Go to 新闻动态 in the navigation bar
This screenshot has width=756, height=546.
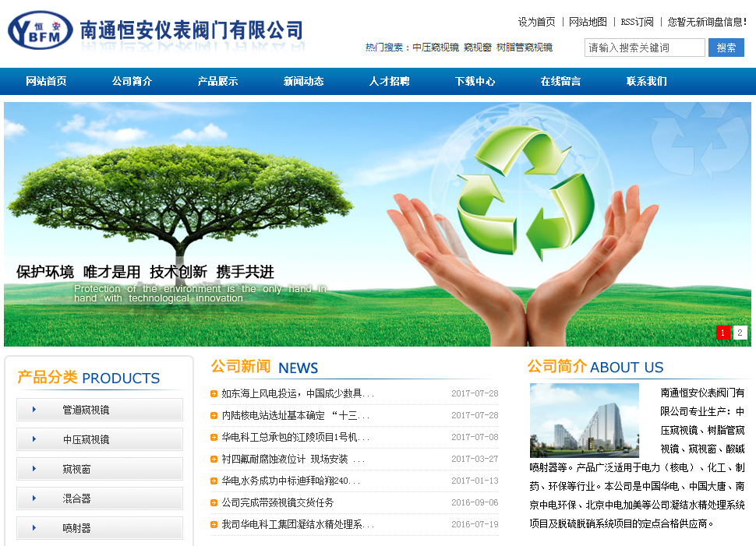pos(303,82)
